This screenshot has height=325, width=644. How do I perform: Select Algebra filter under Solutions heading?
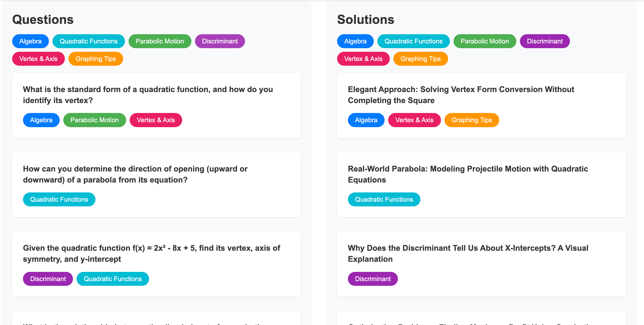[x=355, y=41]
